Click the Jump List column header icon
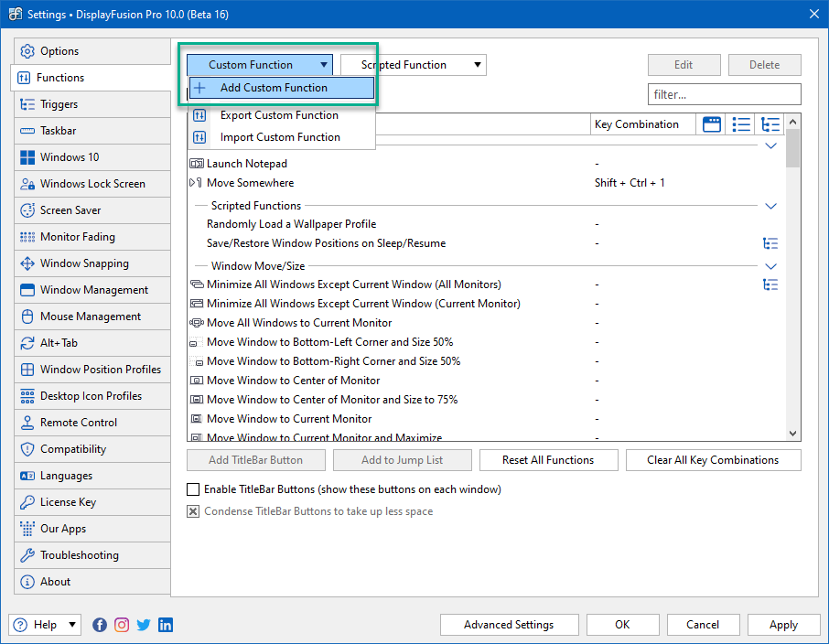This screenshot has height=644, width=829. pyautogui.click(x=741, y=124)
